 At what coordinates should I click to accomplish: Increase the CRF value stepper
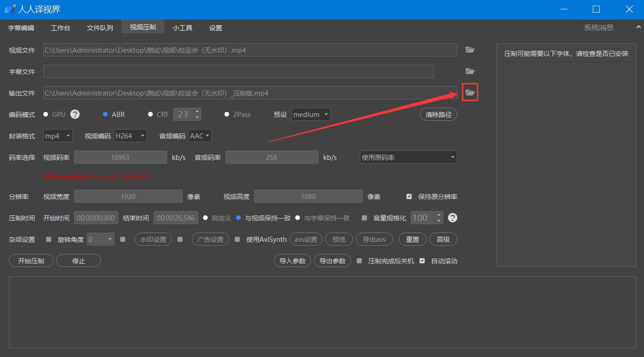pyautogui.click(x=198, y=111)
